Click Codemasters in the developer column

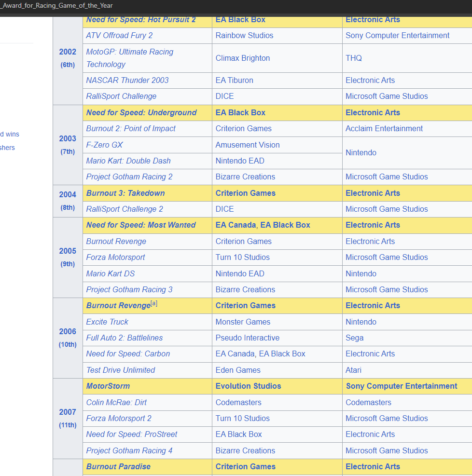click(x=238, y=403)
